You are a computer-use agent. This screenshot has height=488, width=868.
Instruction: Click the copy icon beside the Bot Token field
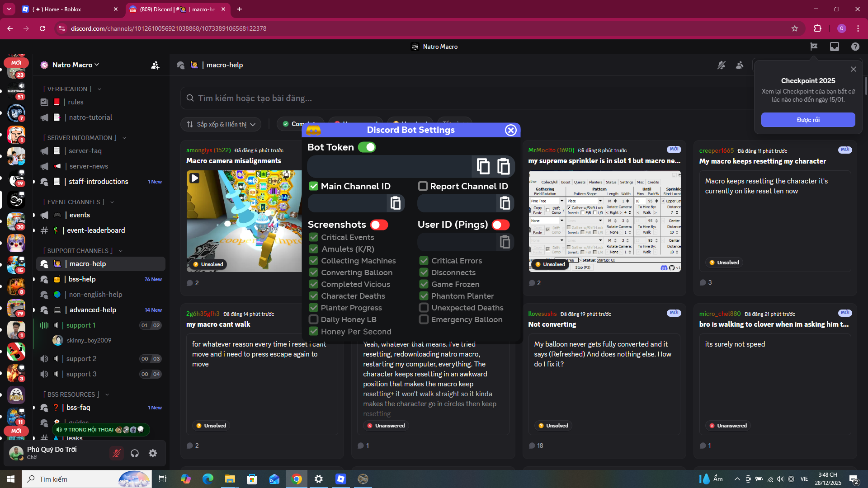click(483, 166)
